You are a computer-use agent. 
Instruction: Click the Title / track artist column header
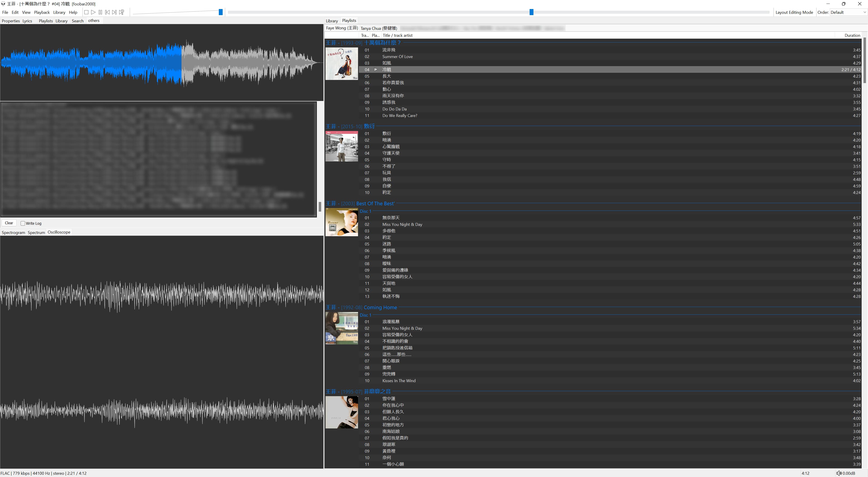(397, 35)
